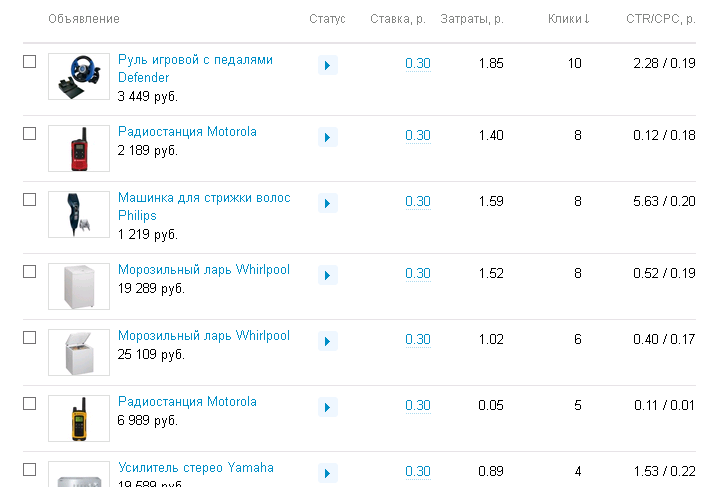Select checkbox for Руль игровой Defender
711x487 pixels.
30,62
